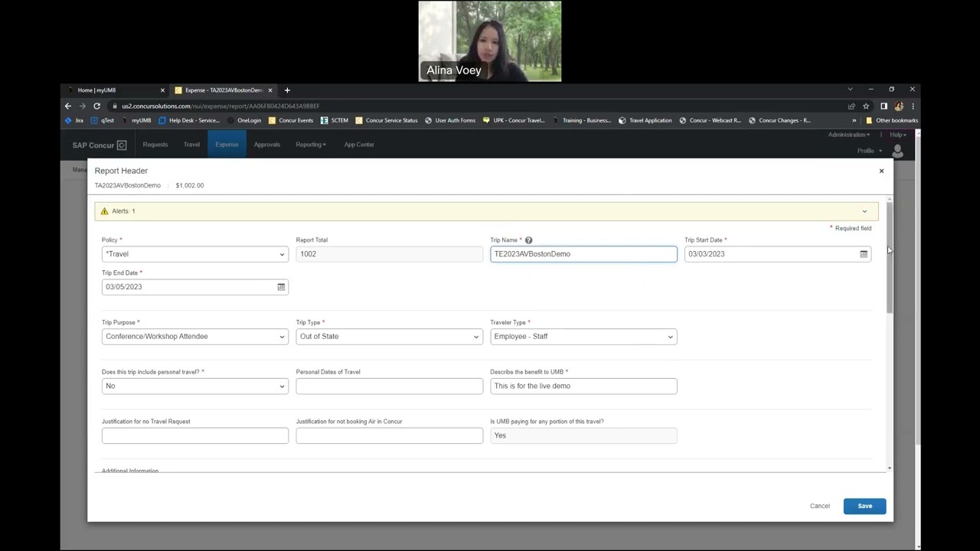
Task: Open the Trip End Date calendar picker
Action: click(x=281, y=287)
